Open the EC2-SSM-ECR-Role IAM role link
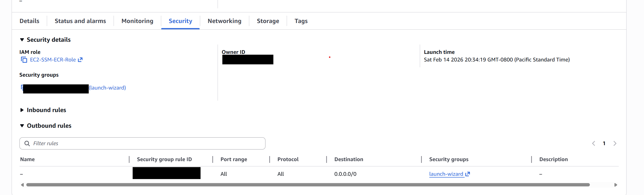Screen dimensions: 644x195 click(53, 60)
